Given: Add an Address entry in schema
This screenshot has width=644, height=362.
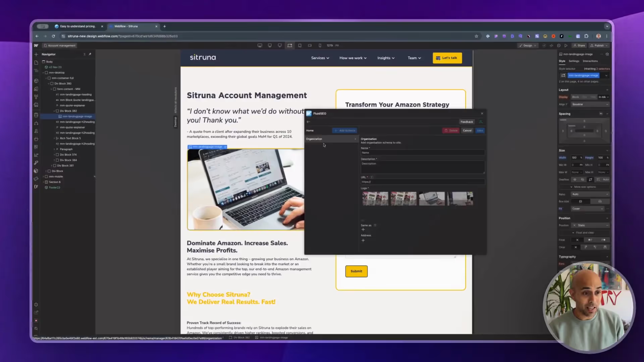Looking at the screenshot, I should coord(363,240).
